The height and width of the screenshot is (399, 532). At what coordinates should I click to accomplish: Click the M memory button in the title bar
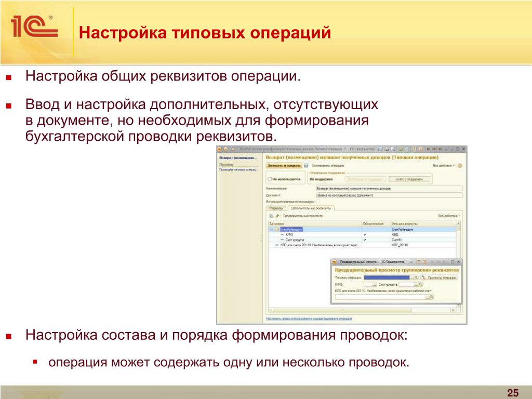click(x=428, y=149)
